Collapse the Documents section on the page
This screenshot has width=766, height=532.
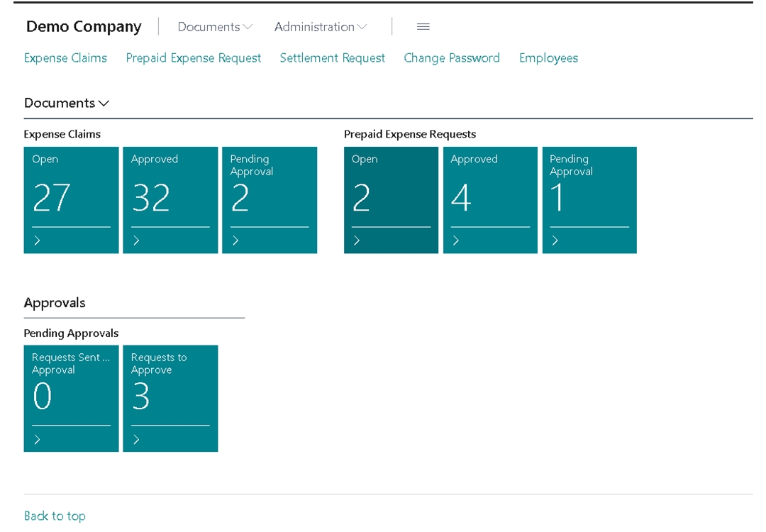pos(66,103)
